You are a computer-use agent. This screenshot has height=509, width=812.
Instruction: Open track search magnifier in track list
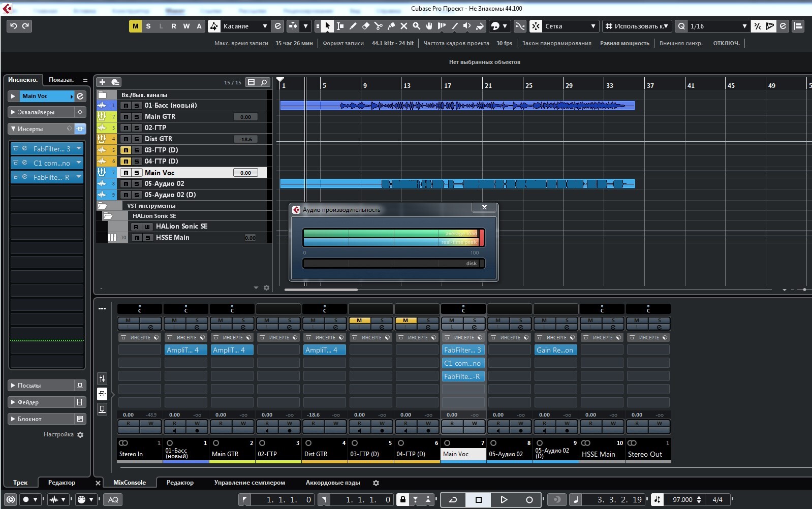tap(264, 82)
